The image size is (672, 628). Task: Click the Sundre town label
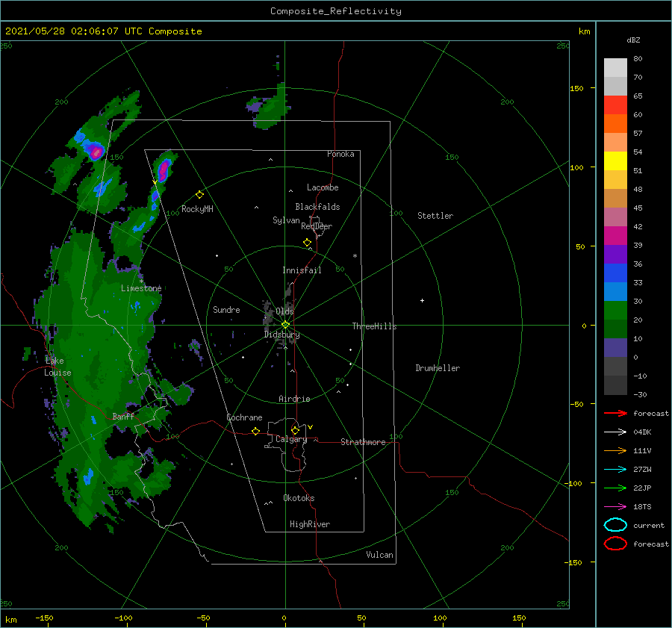click(x=226, y=309)
